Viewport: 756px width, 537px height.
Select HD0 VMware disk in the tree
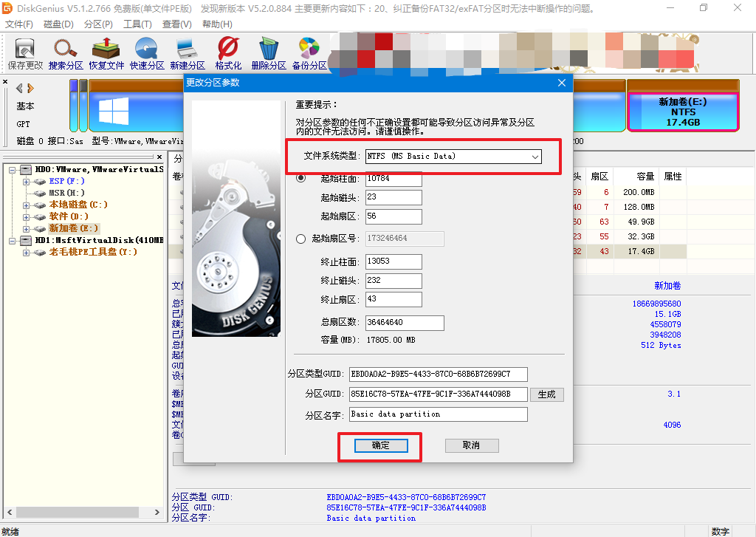(x=99, y=169)
